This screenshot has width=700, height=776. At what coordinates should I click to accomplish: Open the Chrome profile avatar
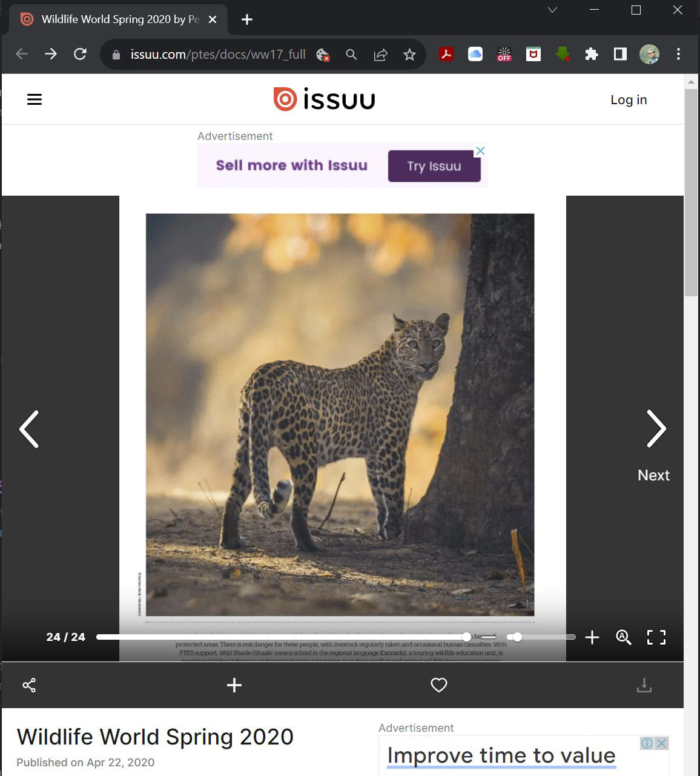tap(649, 55)
